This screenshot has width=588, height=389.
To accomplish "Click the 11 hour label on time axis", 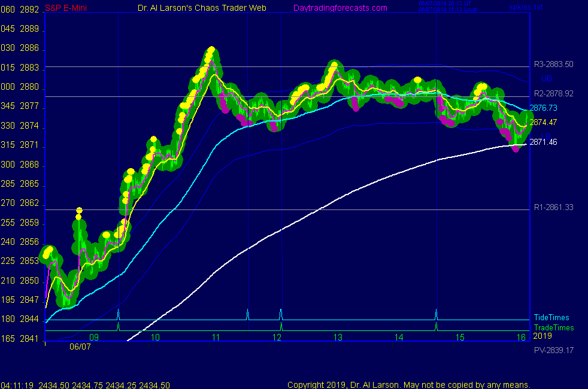I will point(216,338).
